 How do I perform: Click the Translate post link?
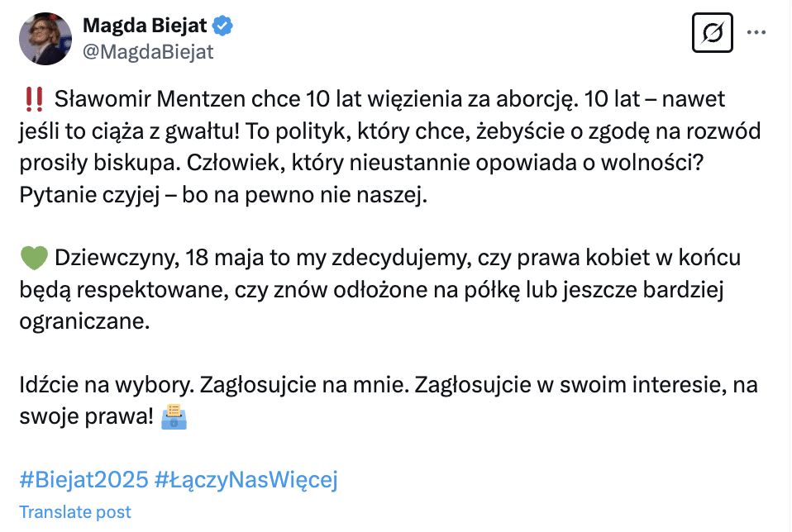pyautogui.click(x=75, y=512)
